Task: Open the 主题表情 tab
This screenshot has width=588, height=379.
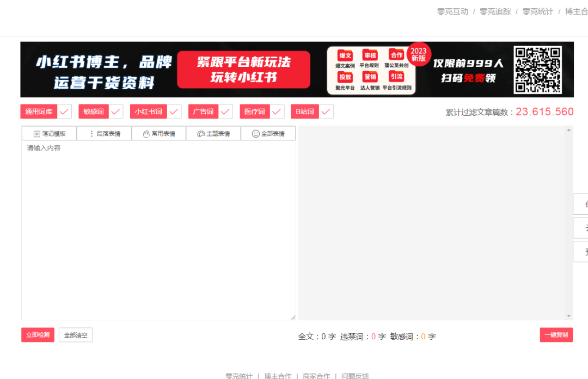Action: click(213, 134)
